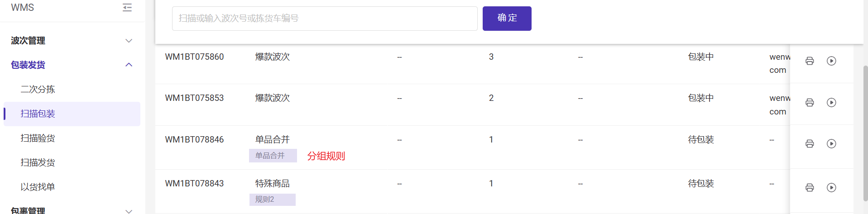Start packing wave WM1BT075860 play icon
Viewport: 868px width, 214px height.
pos(831,61)
